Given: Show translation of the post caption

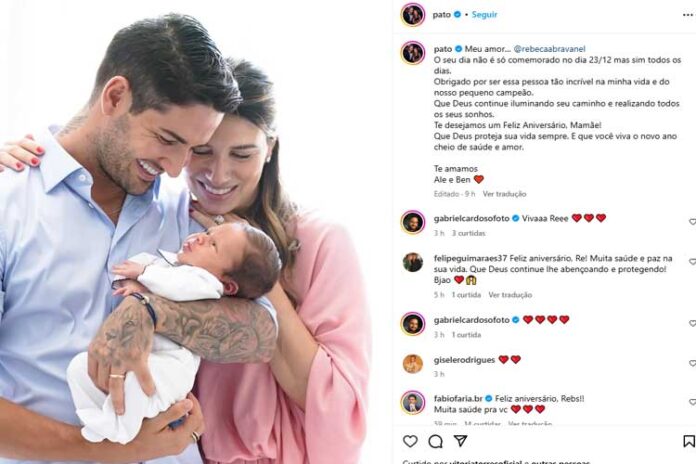Looking at the screenshot, I should 504,194.
